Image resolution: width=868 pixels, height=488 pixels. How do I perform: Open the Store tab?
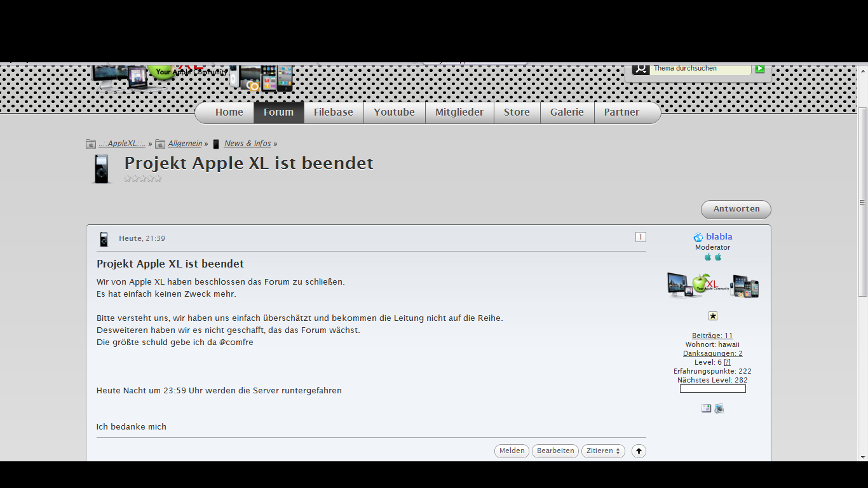(517, 112)
